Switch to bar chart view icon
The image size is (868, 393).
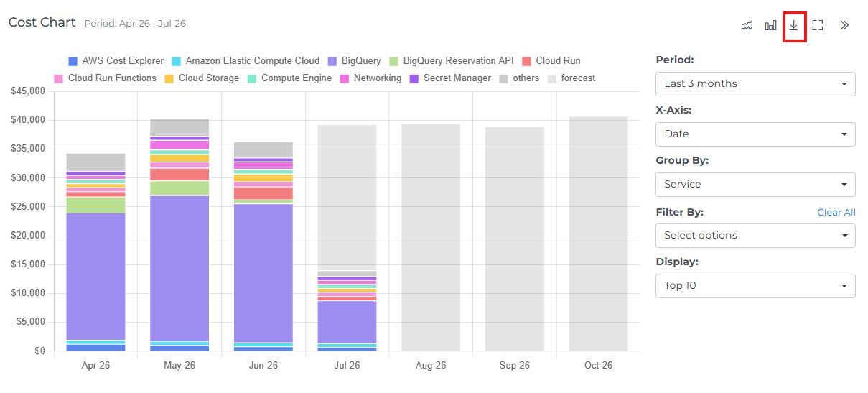(770, 26)
